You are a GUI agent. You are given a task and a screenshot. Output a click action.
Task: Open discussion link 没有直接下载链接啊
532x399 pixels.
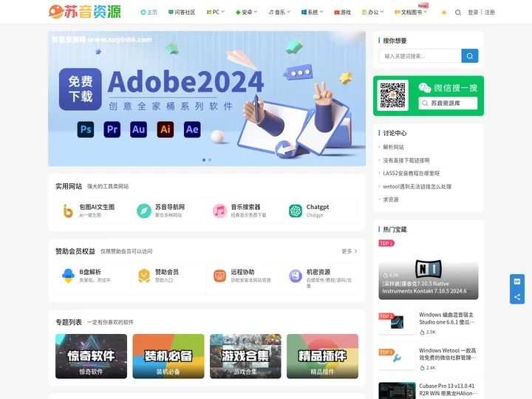406,160
